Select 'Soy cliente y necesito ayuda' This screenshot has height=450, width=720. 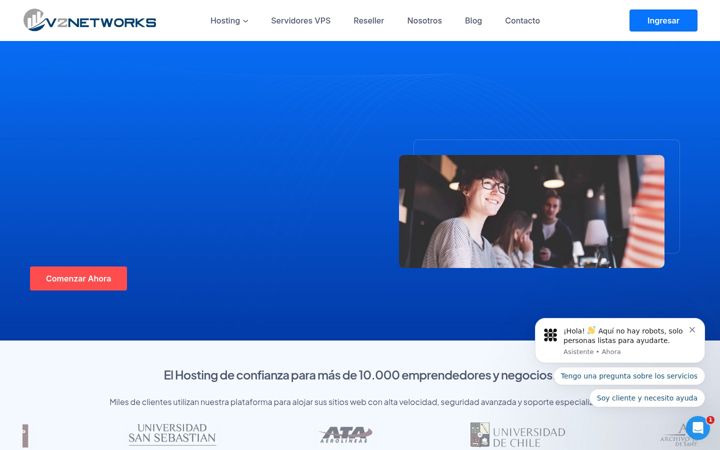(647, 398)
